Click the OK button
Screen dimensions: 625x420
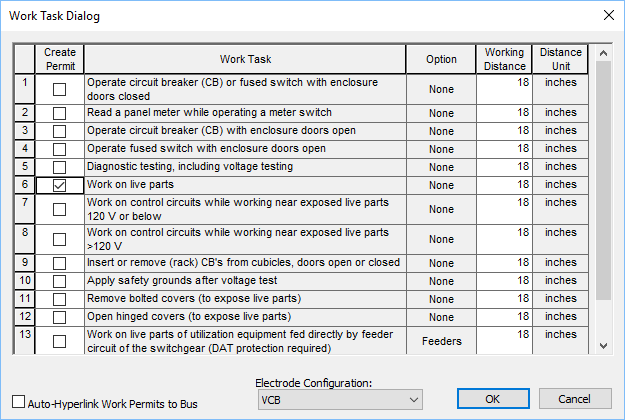pos(492,399)
